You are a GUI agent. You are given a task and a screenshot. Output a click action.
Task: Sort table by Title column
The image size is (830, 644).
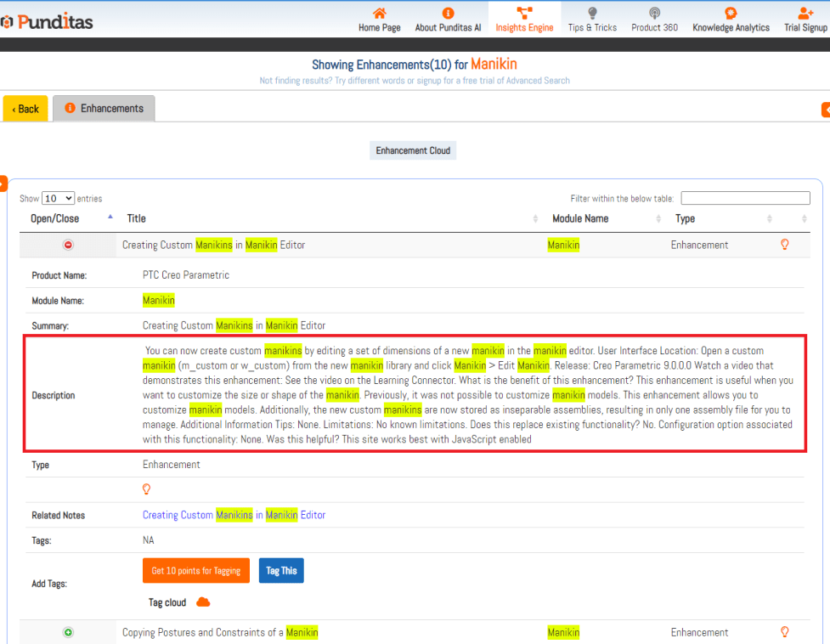[x=136, y=218]
